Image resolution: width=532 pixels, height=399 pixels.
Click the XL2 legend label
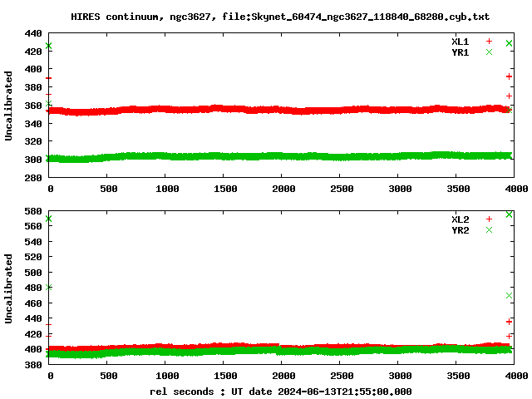coord(460,219)
